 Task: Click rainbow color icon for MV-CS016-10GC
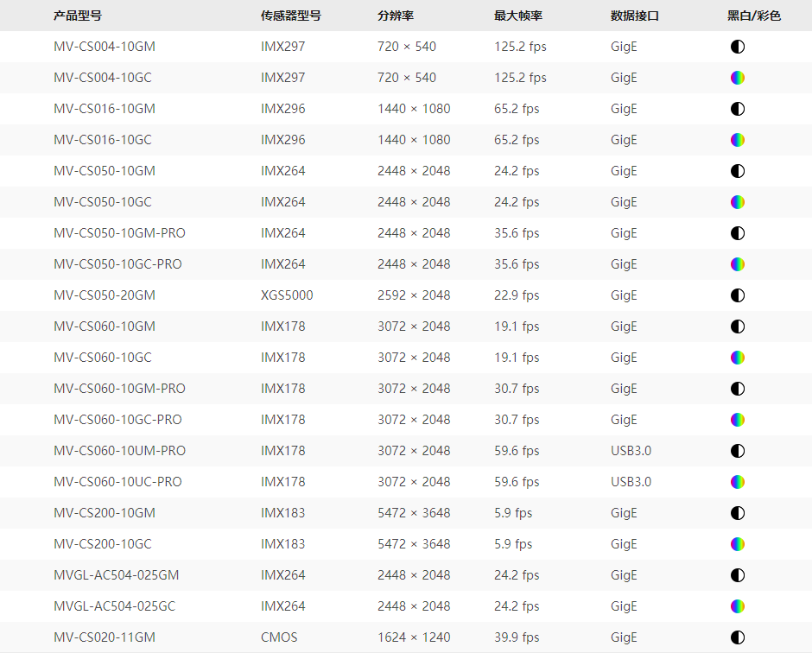coord(737,140)
